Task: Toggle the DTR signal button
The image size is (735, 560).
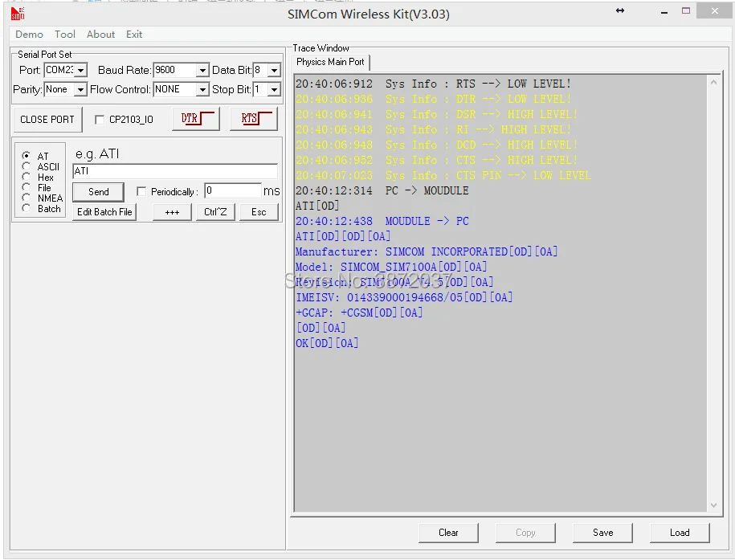Action: pos(196,119)
